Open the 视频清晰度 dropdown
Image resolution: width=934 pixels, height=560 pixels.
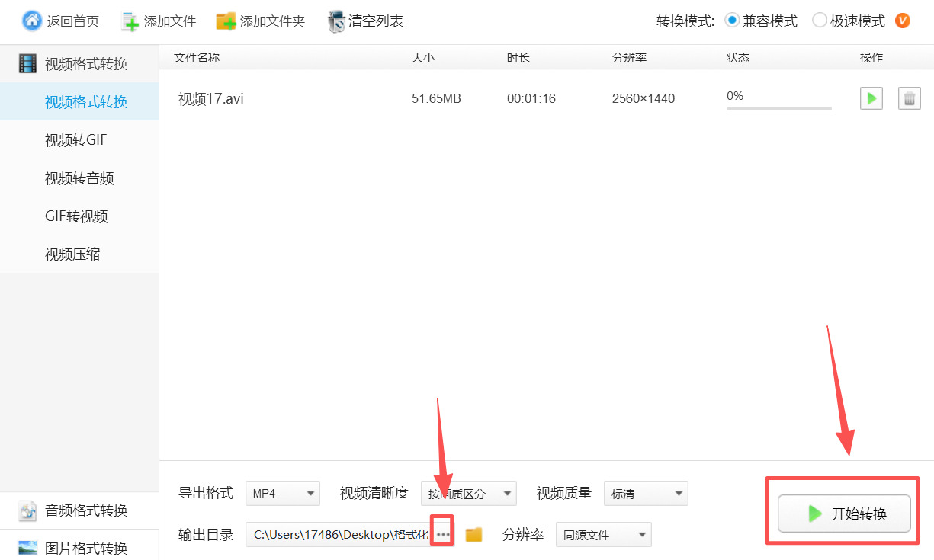(x=469, y=494)
